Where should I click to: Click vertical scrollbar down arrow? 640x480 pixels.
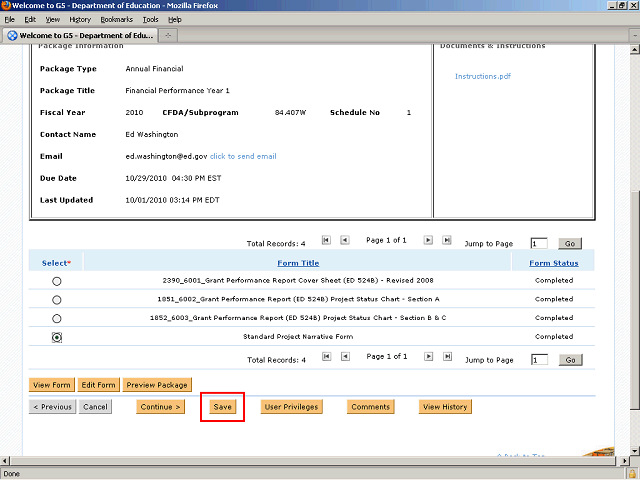click(x=635, y=451)
